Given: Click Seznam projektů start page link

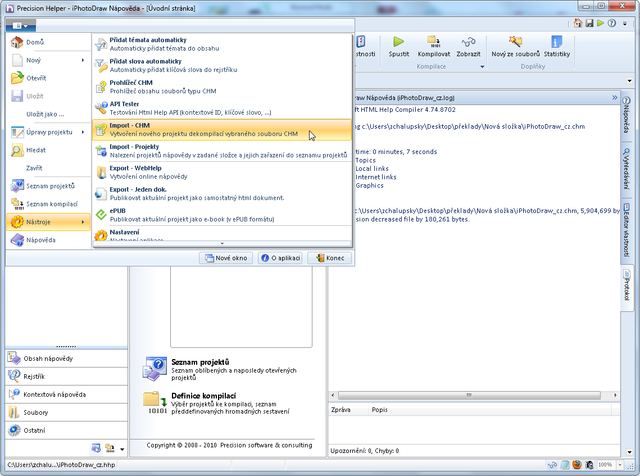Looking at the screenshot, I should [200, 362].
